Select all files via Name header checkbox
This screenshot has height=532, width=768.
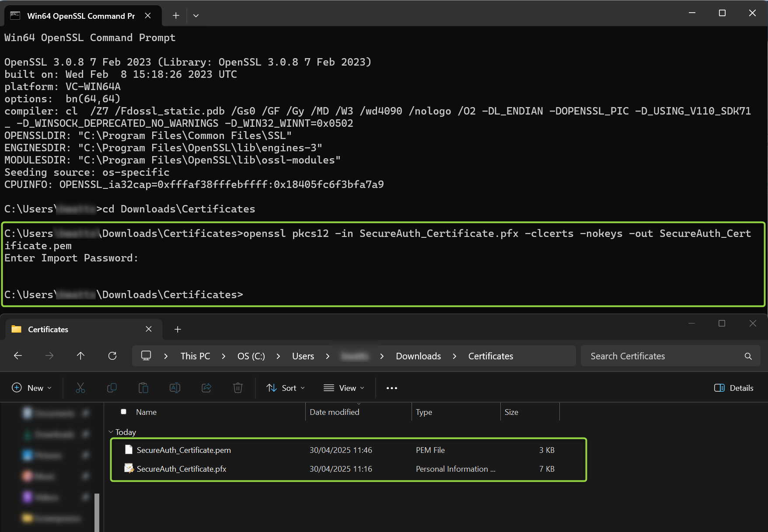coord(124,411)
